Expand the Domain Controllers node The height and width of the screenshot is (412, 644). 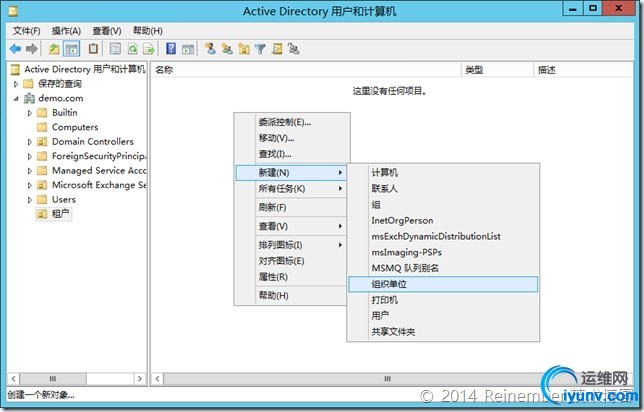pyautogui.click(x=30, y=142)
